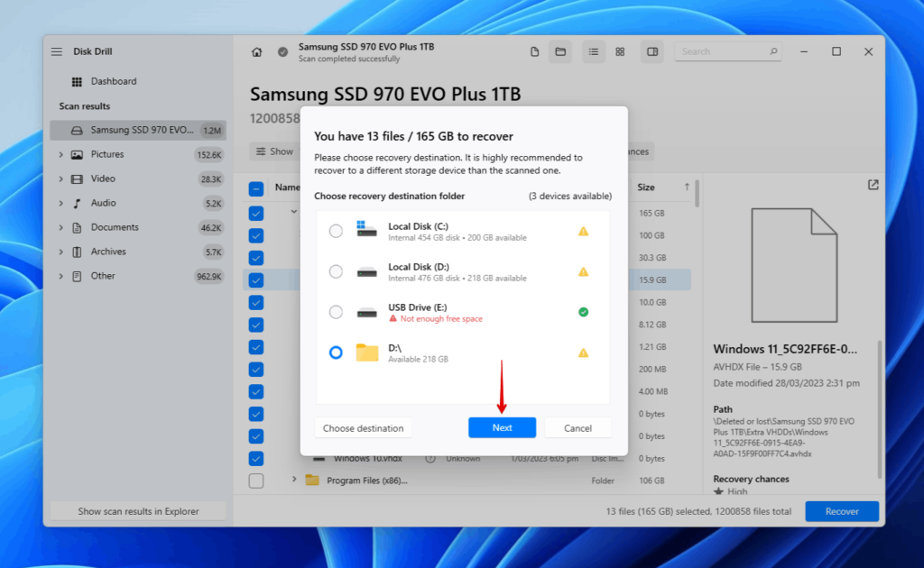Open the Disk Drill hamburger menu
The image size is (924, 568).
56,51
